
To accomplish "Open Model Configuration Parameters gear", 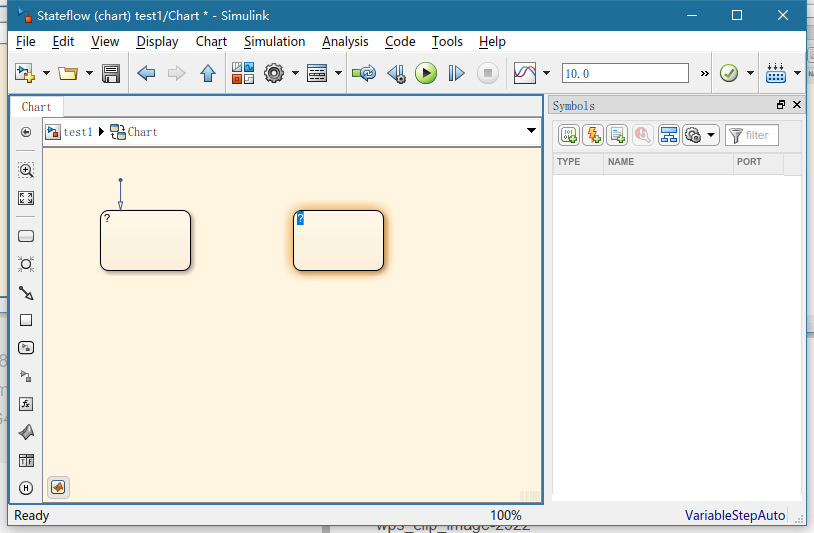I will [x=274, y=73].
